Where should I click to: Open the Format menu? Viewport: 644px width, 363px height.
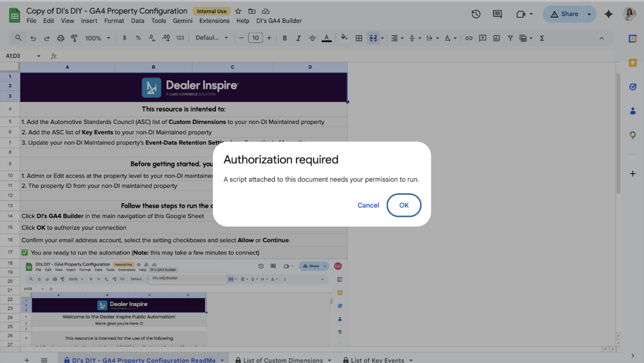pyautogui.click(x=114, y=21)
